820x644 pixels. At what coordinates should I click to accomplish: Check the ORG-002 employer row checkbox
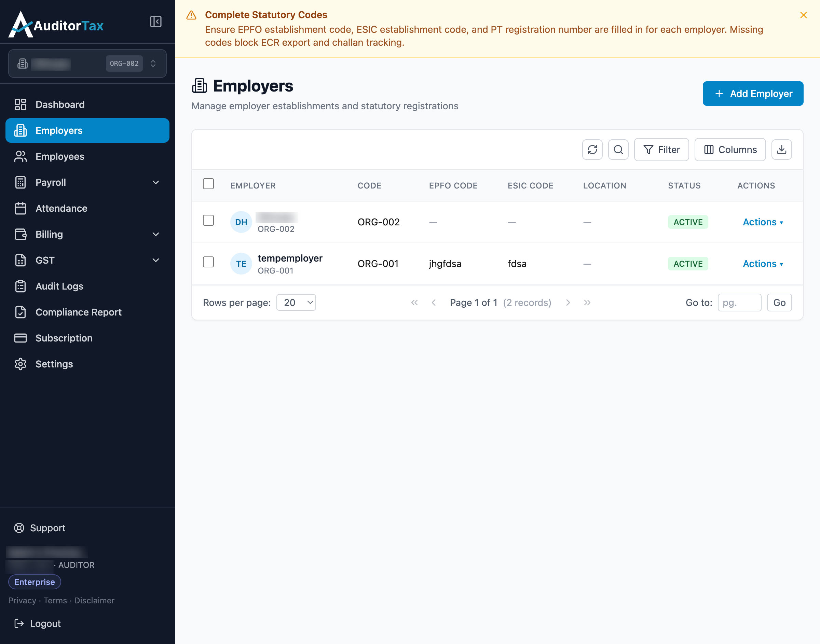[x=208, y=220]
